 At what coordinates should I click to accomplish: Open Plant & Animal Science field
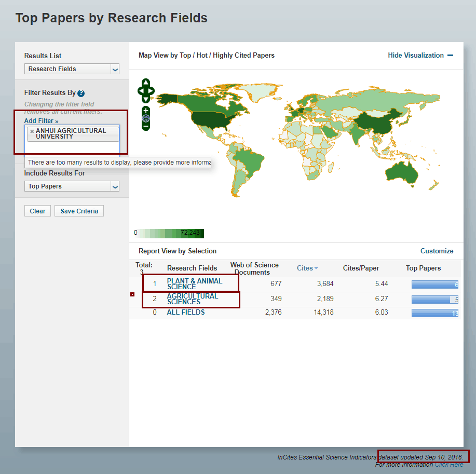[194, 283]
